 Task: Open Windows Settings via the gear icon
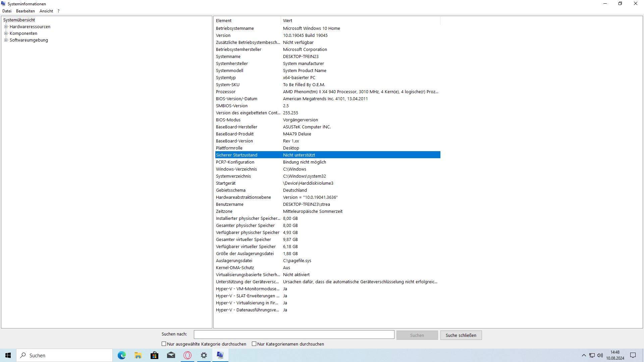pyautogui.click(x=204, y=355)
